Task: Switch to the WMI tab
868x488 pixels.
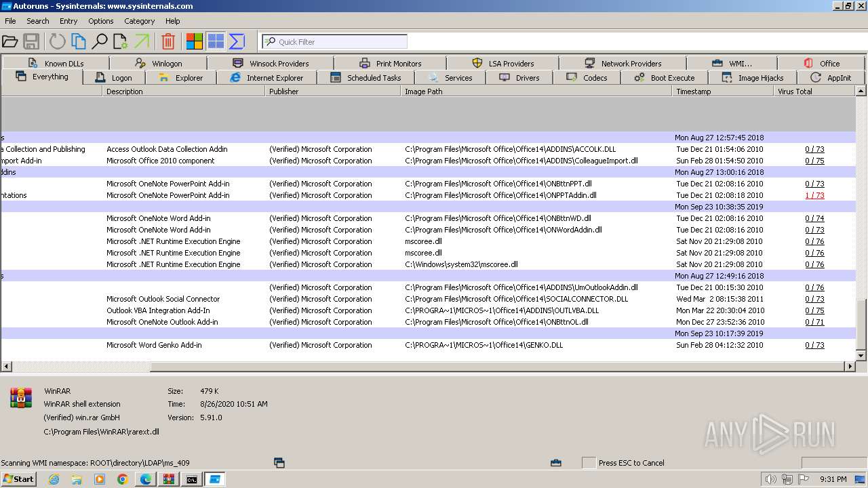Action: (732, 63)
